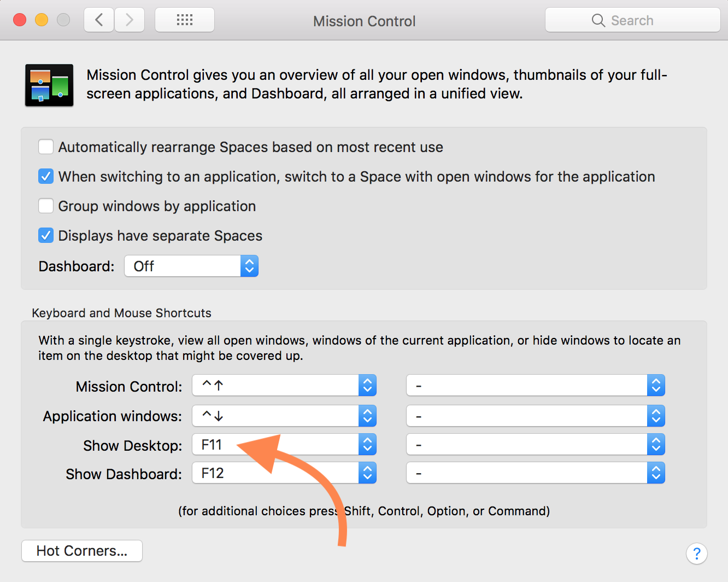Image resolution: width=728 pixels, height=582 pixels.
Task: Go back with the left chevron button
Action: click(x=99, y=20)
